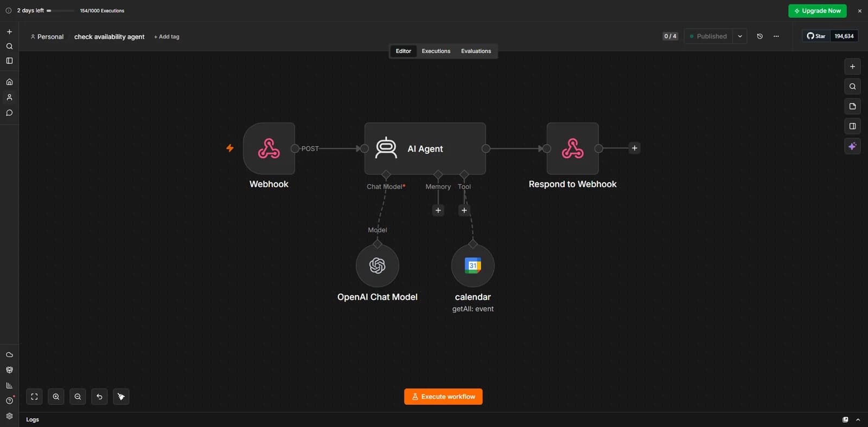Click the workflow name check availability agent

point(109,37)
